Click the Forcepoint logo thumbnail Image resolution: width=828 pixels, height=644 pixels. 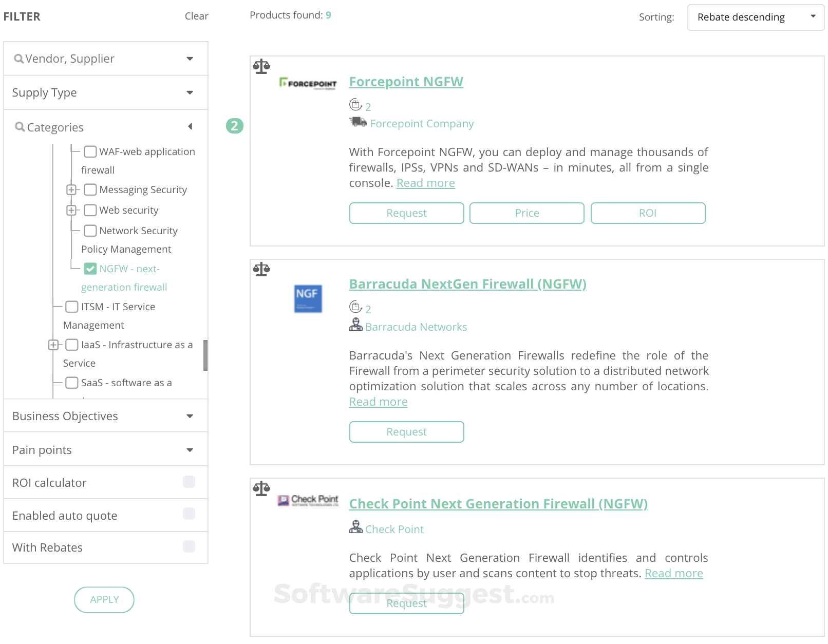pyautogui.click(x=308, y=83)
